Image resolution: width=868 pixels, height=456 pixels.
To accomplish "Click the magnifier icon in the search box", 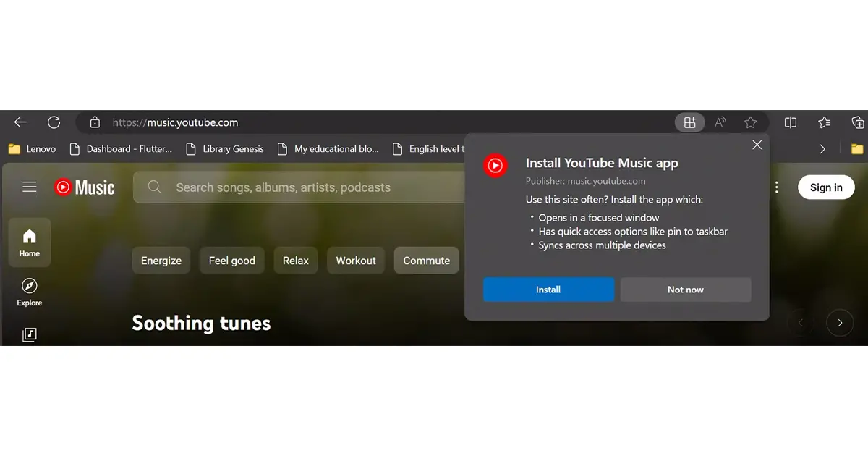I will tap(154, 187).
